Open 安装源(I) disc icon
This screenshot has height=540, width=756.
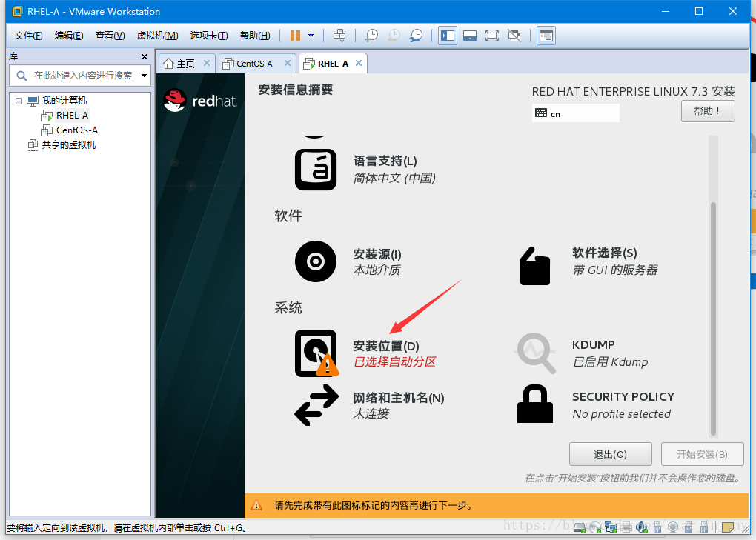(316, 261)
